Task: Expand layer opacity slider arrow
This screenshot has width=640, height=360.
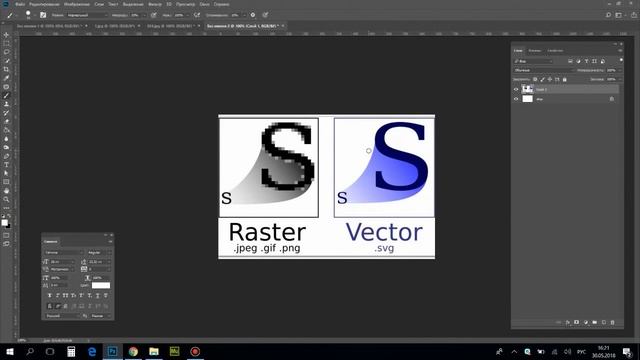Action: point(620,70)
